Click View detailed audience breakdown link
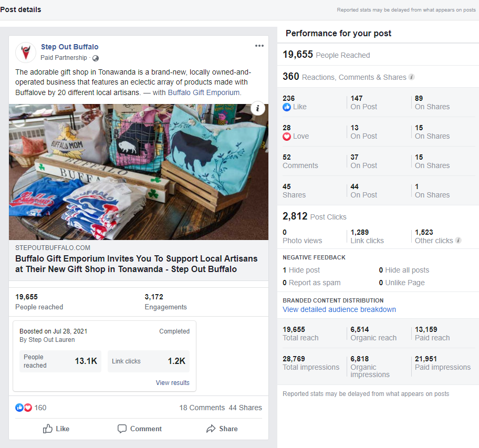The image size is (479, 448). 339,309
